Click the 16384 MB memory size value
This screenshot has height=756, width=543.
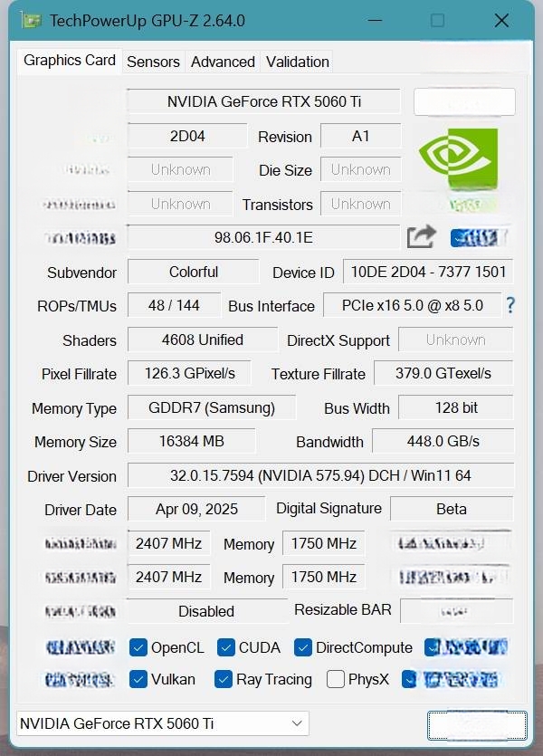pos(191,441)
